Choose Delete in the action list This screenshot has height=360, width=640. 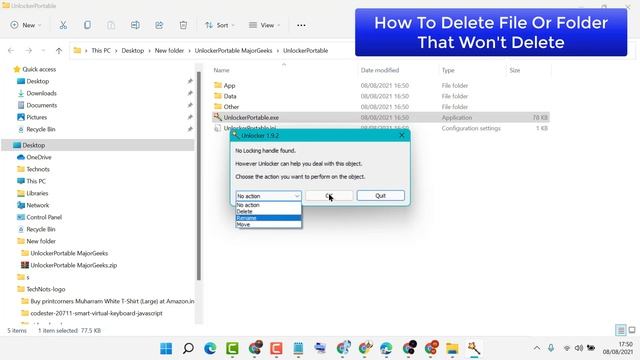point(269,211)
